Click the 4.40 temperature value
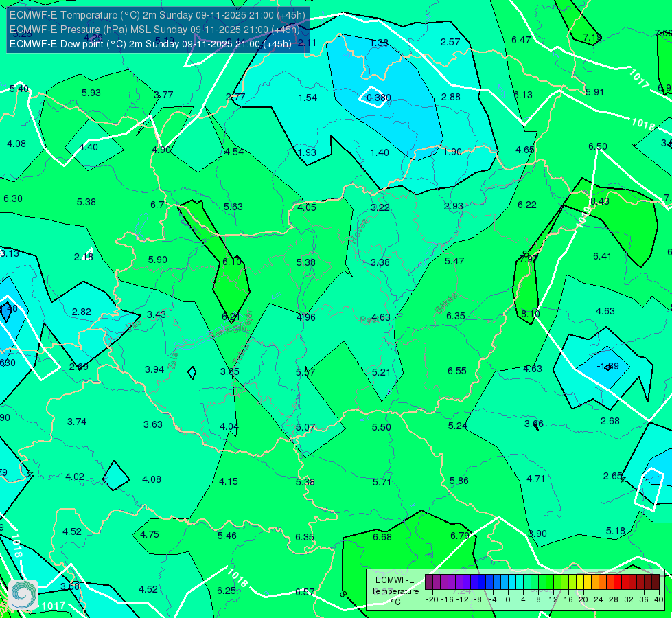Image resolution: width=672 pixels, height=618 pixels. pyautogui.click(x=89, y=147)
